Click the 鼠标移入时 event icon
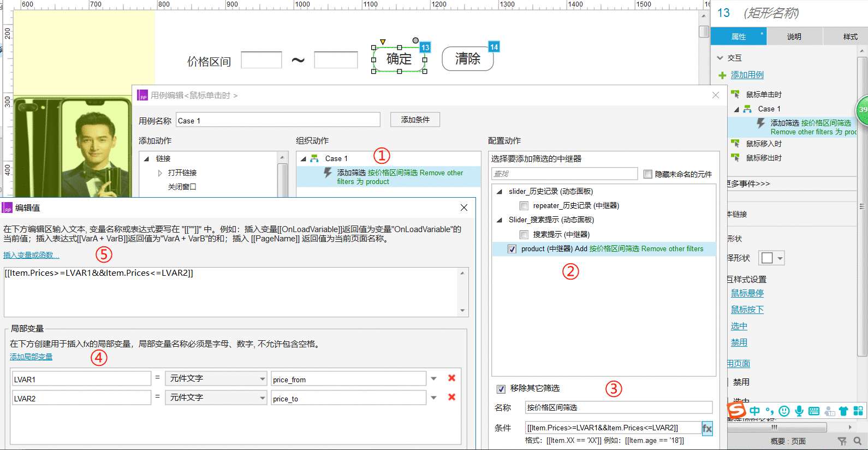This screenshot has width=868, height=450. pyautogui.click(x=735, y=143)
